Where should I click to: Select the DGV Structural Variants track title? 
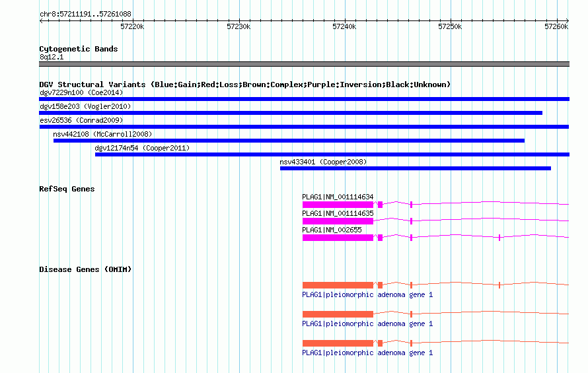point(244,85)
